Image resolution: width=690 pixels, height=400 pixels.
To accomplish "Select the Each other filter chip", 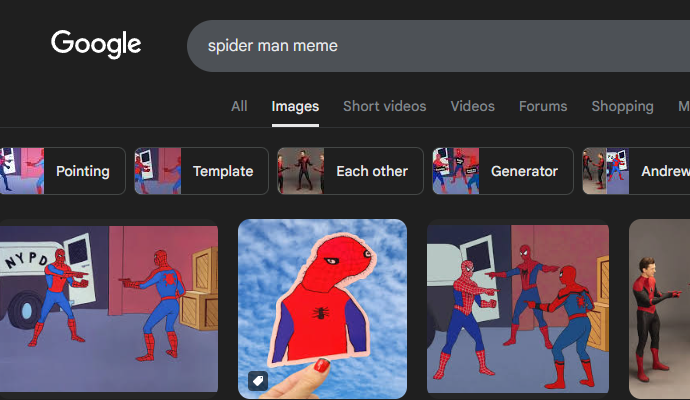I will point(350,171).
